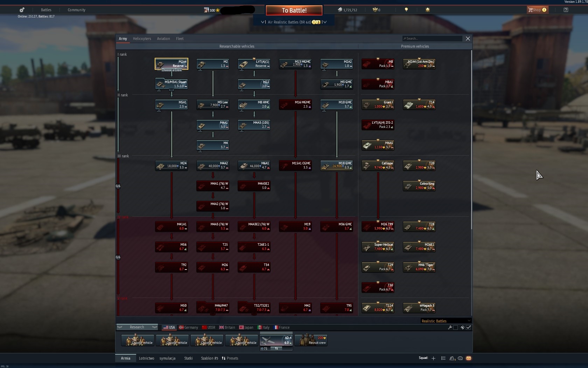
Task: Select the AD-4 aircraft crew slot
Action: (x=276, y=340)
